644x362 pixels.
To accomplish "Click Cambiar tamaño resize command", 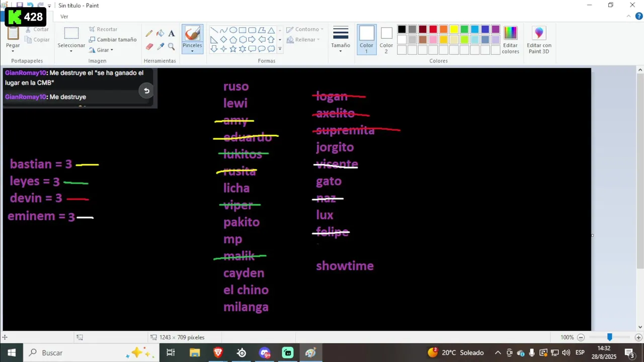I will [113, 40].
